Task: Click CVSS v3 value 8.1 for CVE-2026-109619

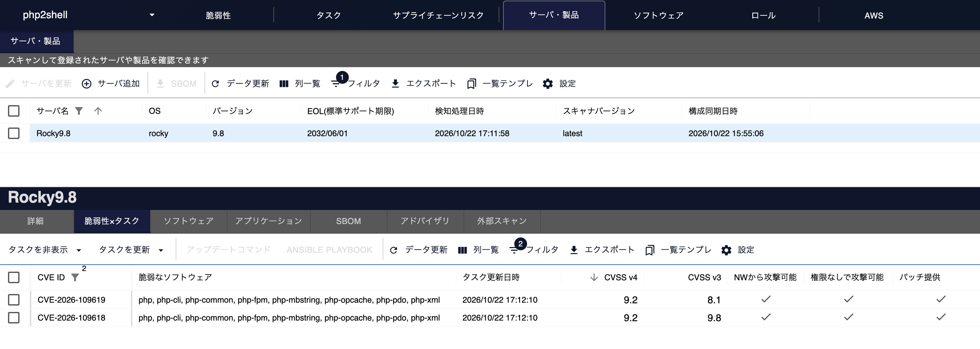Action: coord(714,300)
